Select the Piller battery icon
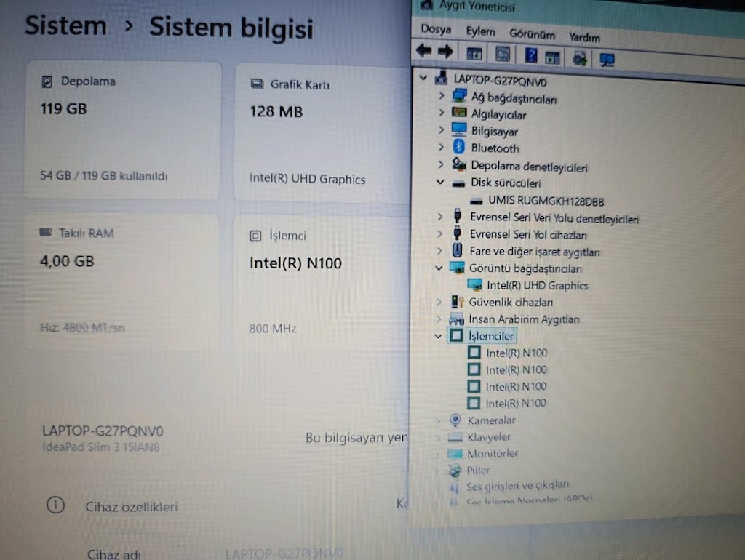The image size is (745, 560). click(x=455, y=471)
